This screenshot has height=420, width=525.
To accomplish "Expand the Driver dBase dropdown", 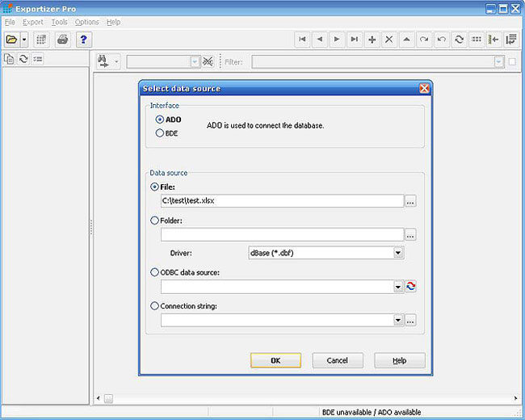I will 397,253.
